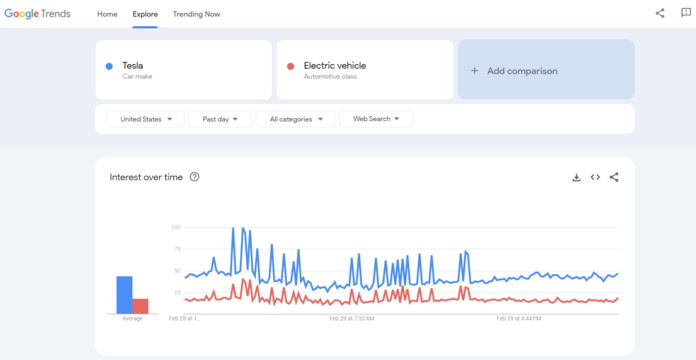696x360 pixels.
Task: Click the Feb 29 at 7:32 AM axis label
Action: [352, 319]
